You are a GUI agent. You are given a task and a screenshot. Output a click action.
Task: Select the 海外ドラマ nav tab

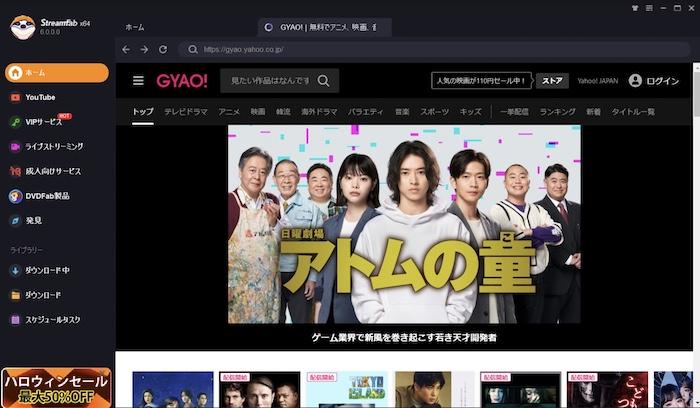coord(319,112)
